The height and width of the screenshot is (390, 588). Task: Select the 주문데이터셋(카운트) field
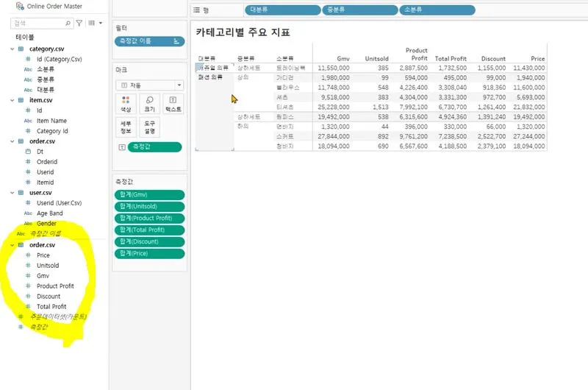click(58, 317)
